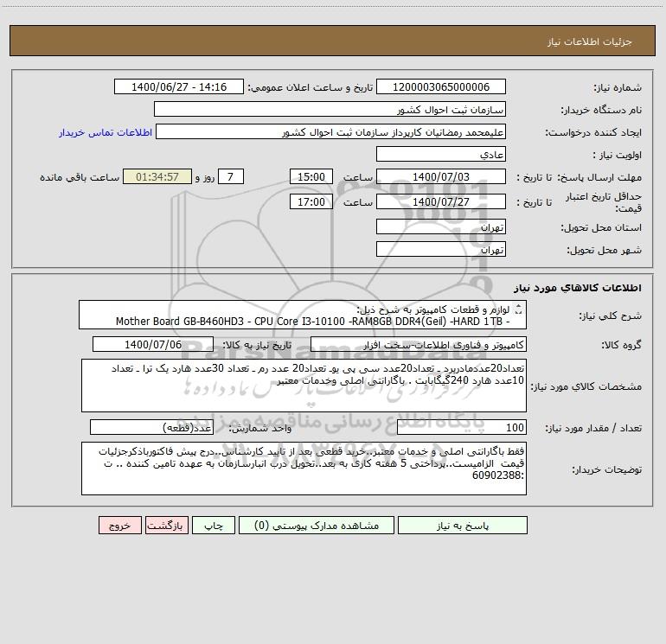Click the واحد شمارش field عدد(قطعه)

coord(151,428)
